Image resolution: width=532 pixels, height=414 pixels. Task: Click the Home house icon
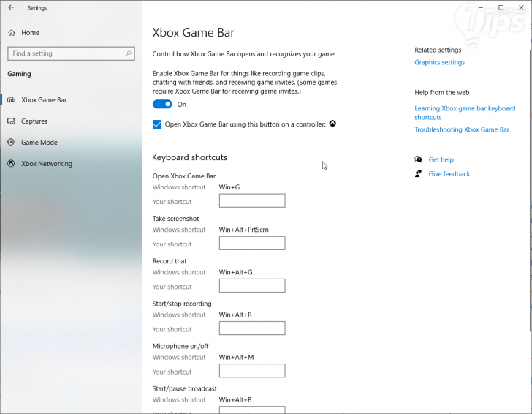click(12, 33)
